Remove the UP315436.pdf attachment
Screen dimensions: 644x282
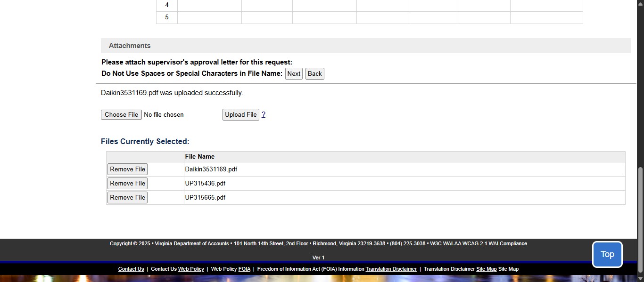[x=127, y=183]
